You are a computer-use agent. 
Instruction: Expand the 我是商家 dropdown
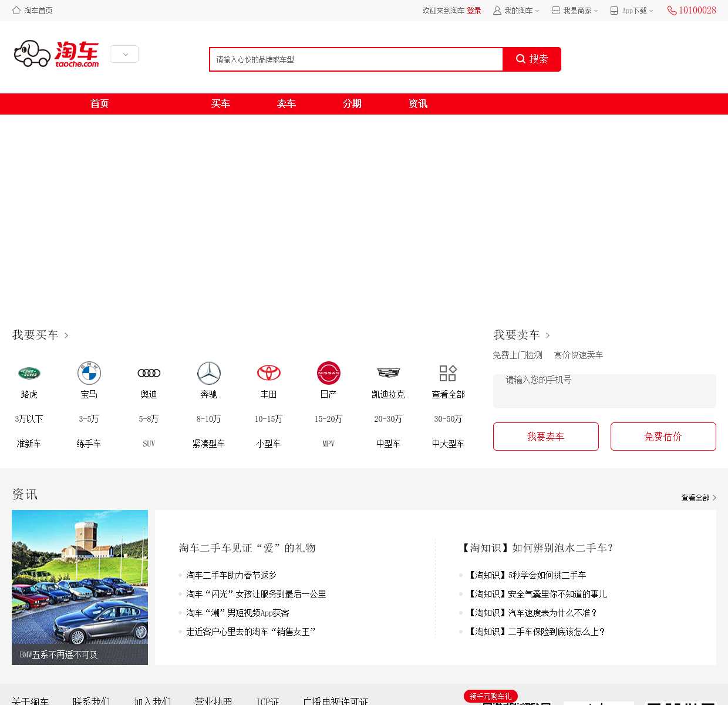point(575,11)
